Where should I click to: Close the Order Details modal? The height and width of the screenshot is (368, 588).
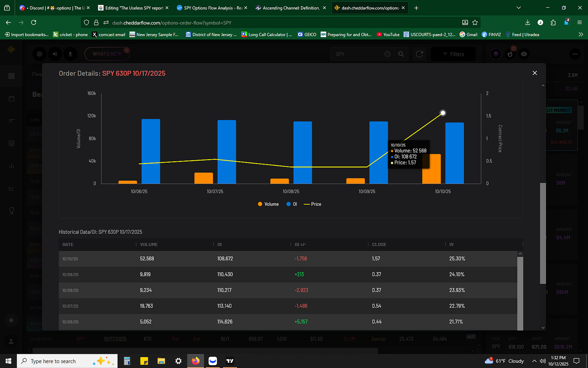(x=535, y=73)
